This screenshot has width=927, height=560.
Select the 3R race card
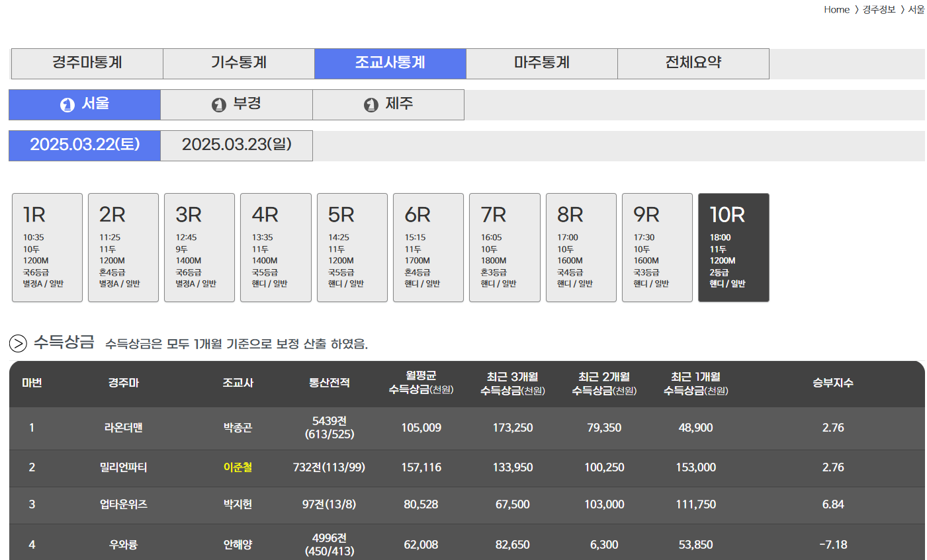point(199,247)
